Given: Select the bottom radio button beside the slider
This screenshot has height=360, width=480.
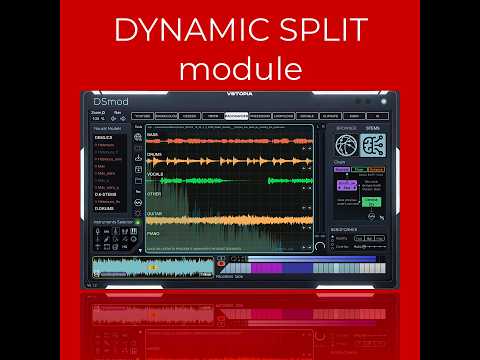Looking at the screenshot, I should [332, 247].
